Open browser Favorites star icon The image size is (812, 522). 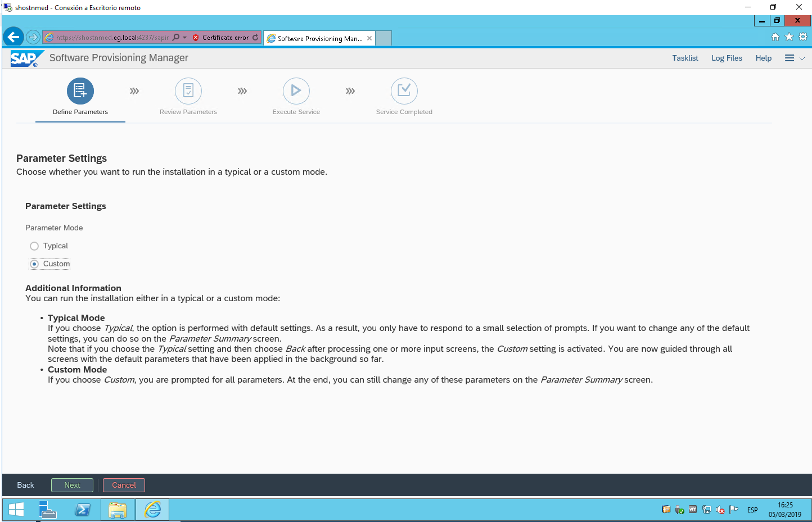789,37
